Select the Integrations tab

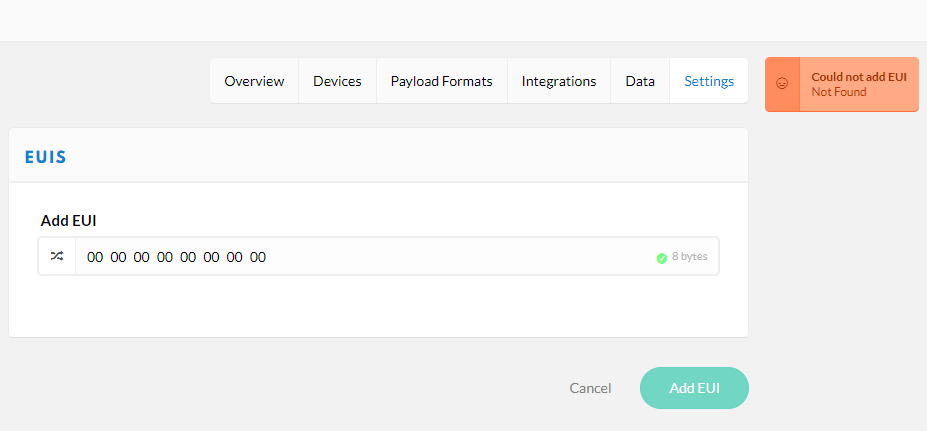(559, 81)
